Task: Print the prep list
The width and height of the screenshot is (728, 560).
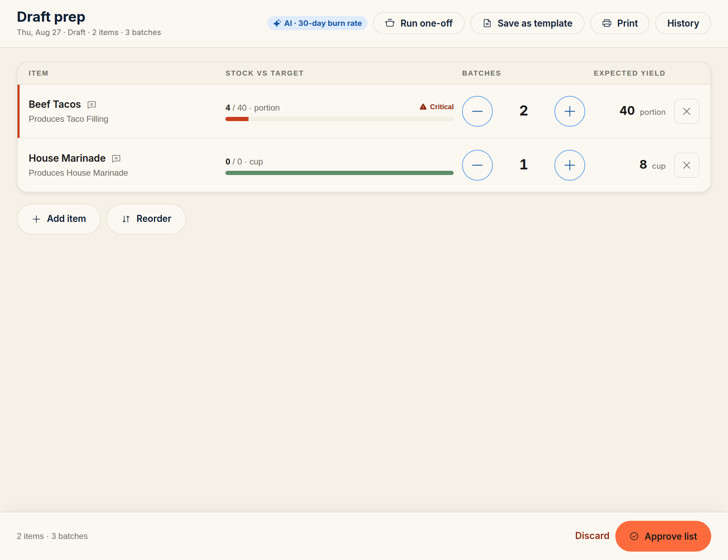Action: (620, 23)
